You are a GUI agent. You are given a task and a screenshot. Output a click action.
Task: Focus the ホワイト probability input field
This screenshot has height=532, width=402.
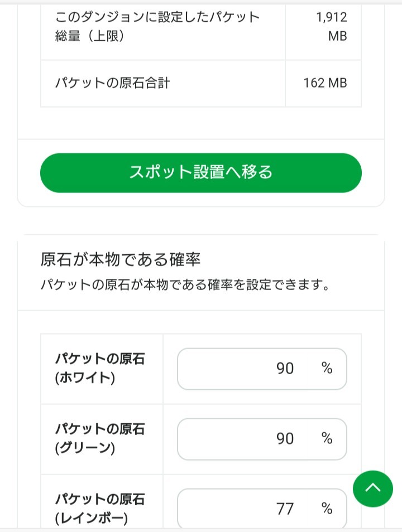[246, 369]
